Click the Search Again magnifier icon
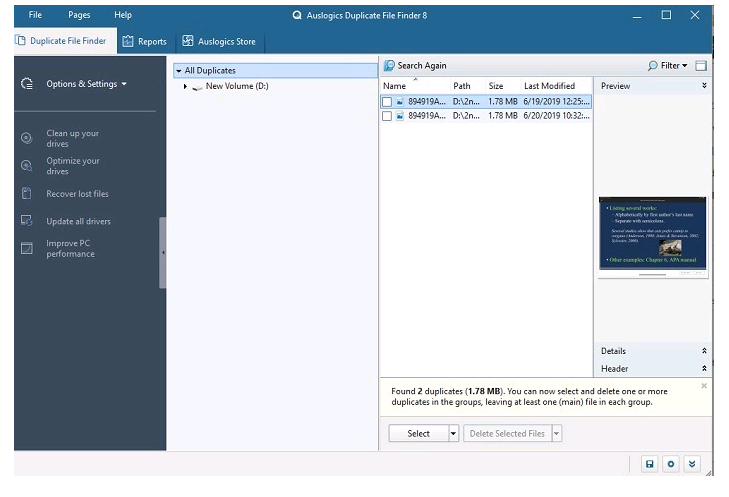 pos(389,66)
